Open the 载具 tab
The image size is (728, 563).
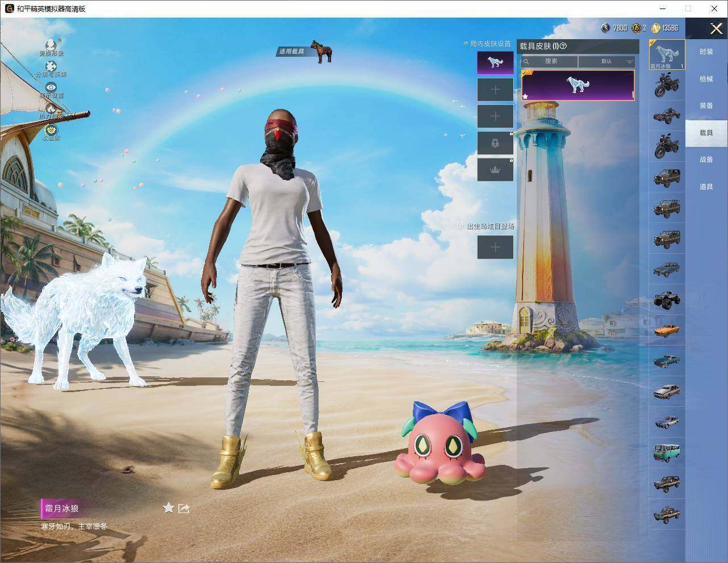click(706, 133)
